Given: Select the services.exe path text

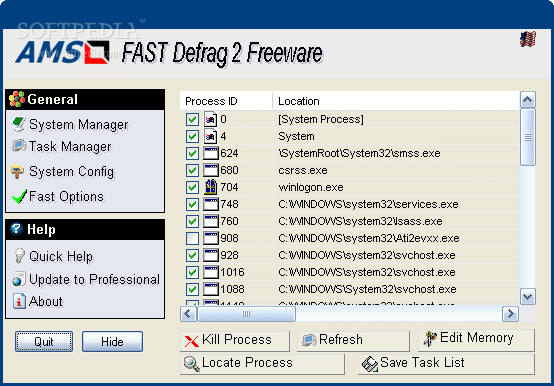Looking at the screenshot, I should pos(369,204).
